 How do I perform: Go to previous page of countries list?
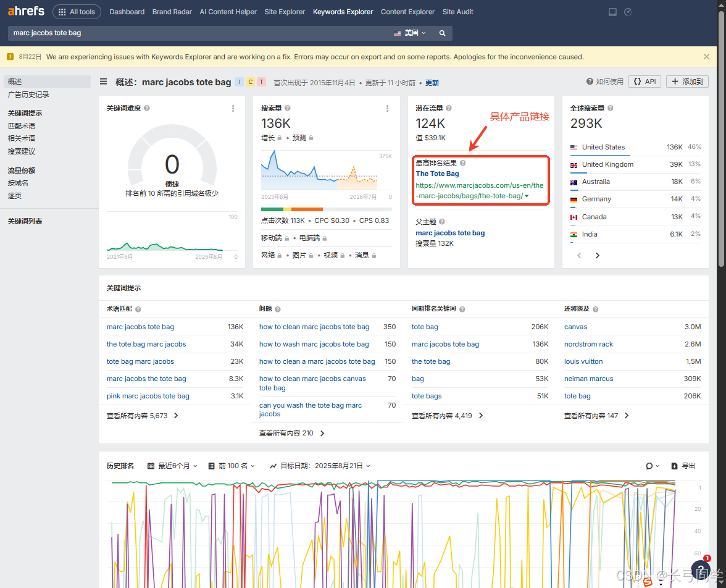coord(579,255)
